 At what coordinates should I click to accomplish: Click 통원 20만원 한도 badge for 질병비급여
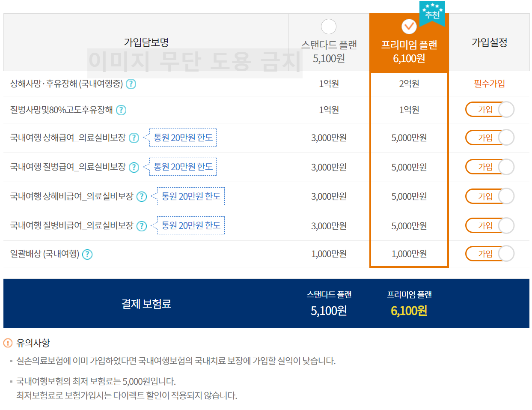coord(191,225)
